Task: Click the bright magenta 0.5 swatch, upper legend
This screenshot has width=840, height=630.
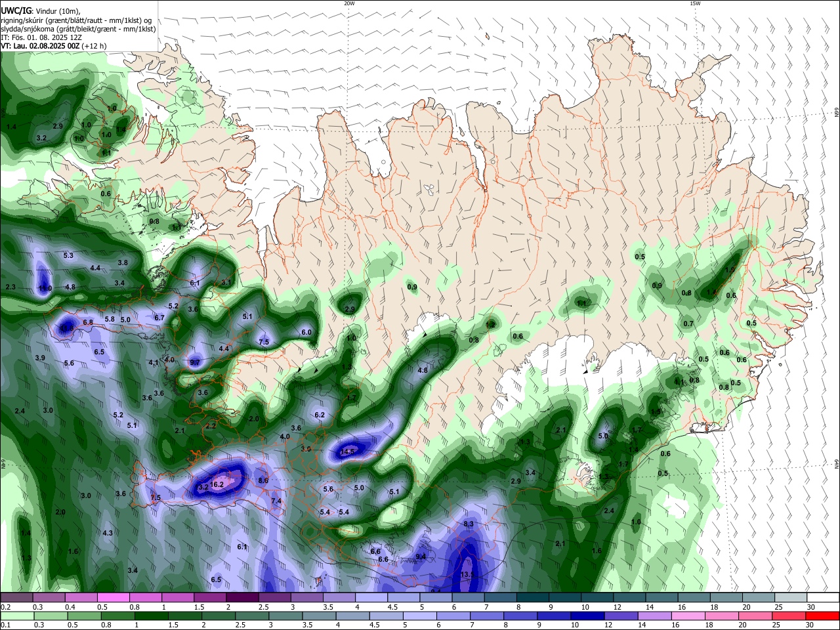Action: point(113,598)
